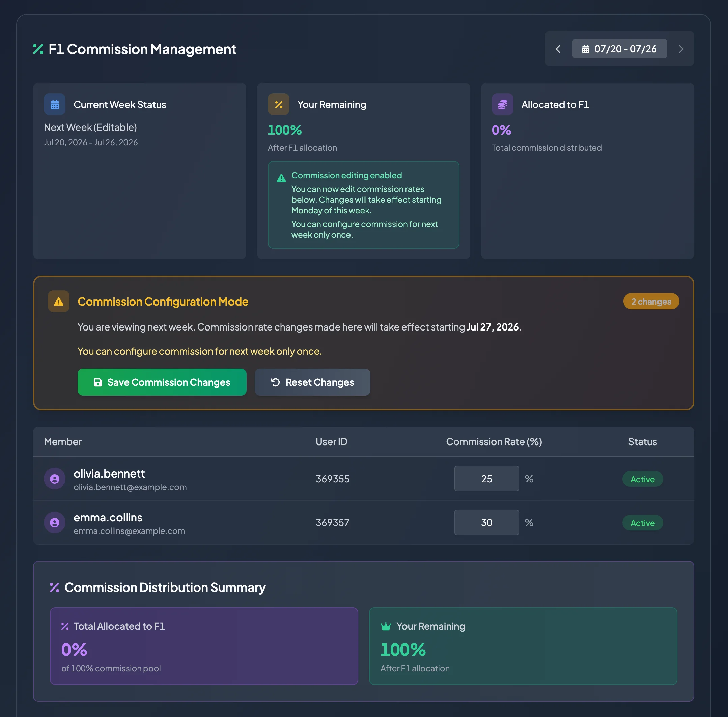Click emma.collins@example.com email
The width and height of the screenshot is (728, 717).
(129, 531)
